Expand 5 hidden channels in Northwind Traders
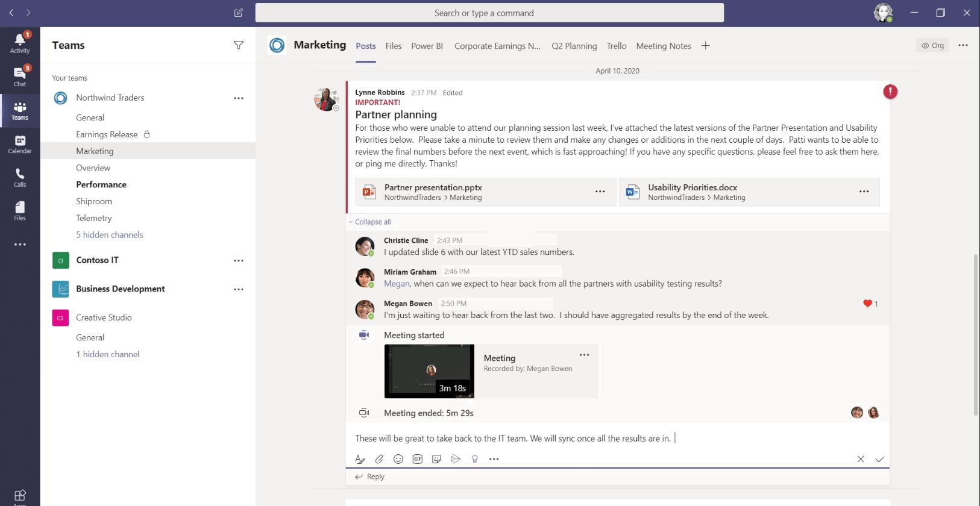980x506 pixels. 110,235
